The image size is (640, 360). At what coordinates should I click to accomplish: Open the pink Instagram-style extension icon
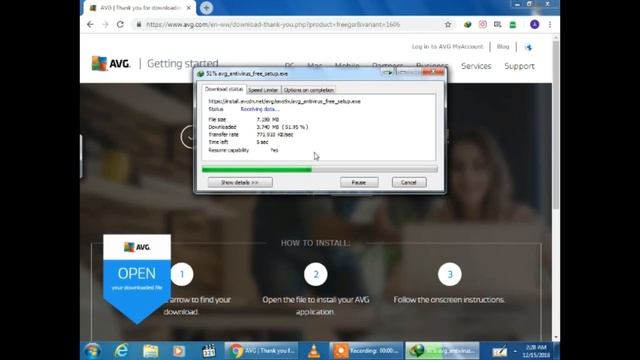(x=482, y=24)
